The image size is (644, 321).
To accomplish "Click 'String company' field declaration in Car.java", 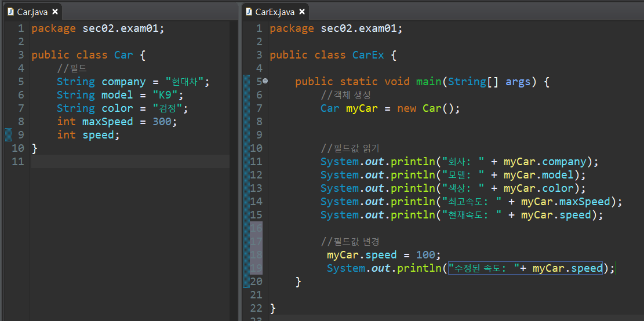I will pyautogui.click(x=101, y=82).
